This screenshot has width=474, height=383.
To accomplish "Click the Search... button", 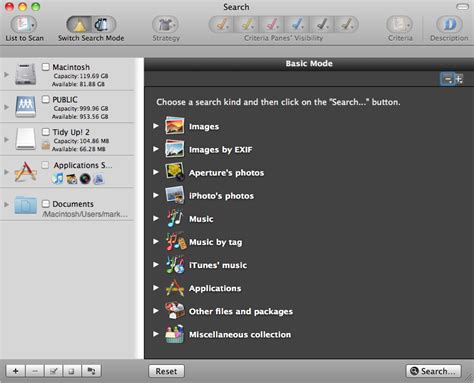I will coord(433,371).
